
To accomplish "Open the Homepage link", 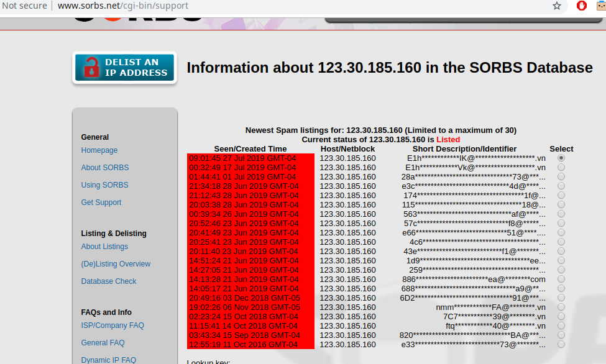I will tap(99, 150).
